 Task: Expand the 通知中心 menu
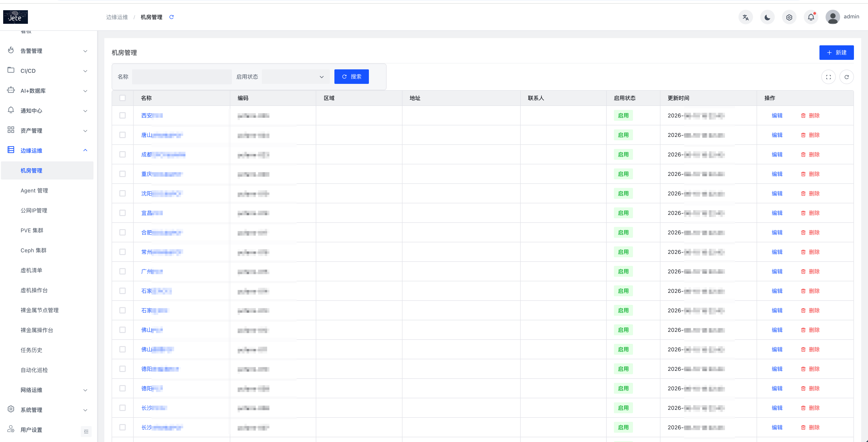coord(85,111)
